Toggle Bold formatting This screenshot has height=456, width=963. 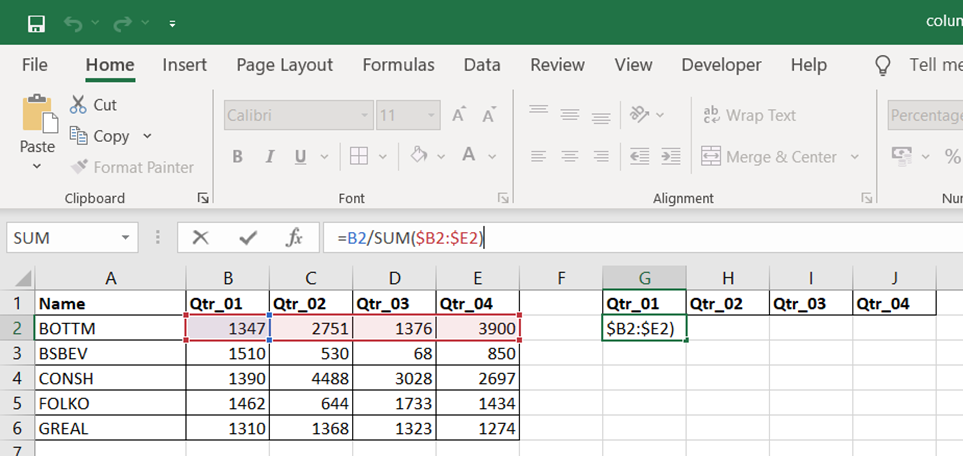click(x=238, y=157)
